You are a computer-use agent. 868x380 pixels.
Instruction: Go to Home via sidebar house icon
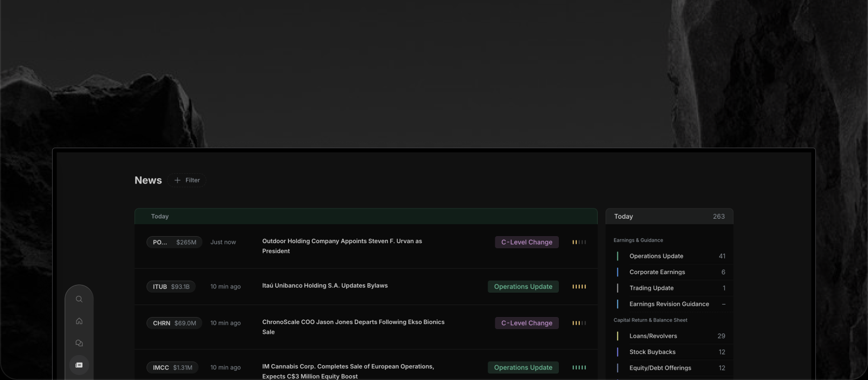click(79, 321)
